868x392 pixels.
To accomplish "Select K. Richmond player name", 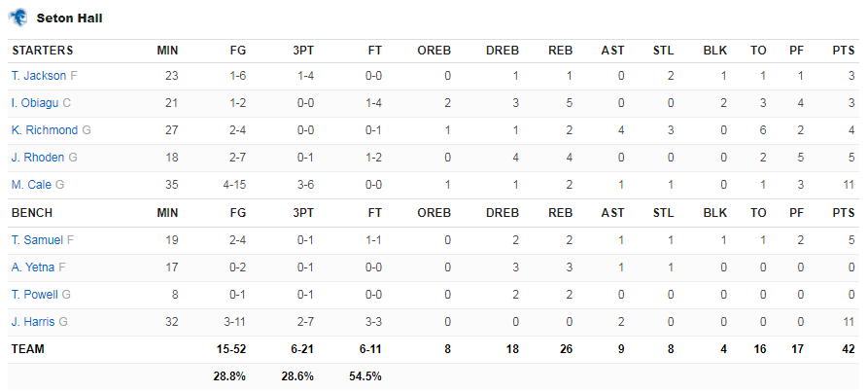I will (45, 130).
